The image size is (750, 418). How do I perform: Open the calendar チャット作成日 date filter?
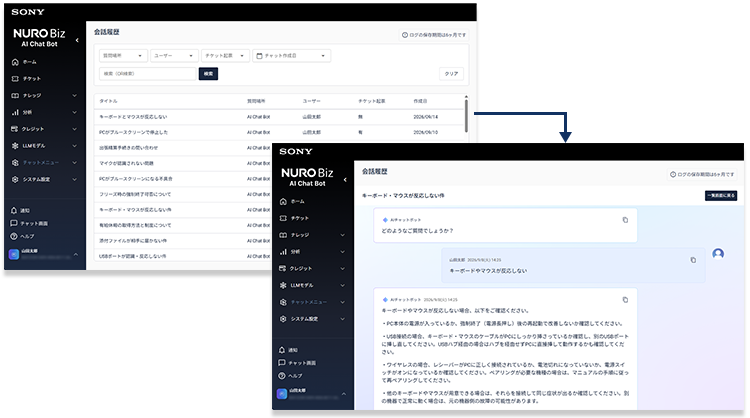[291, 56]
